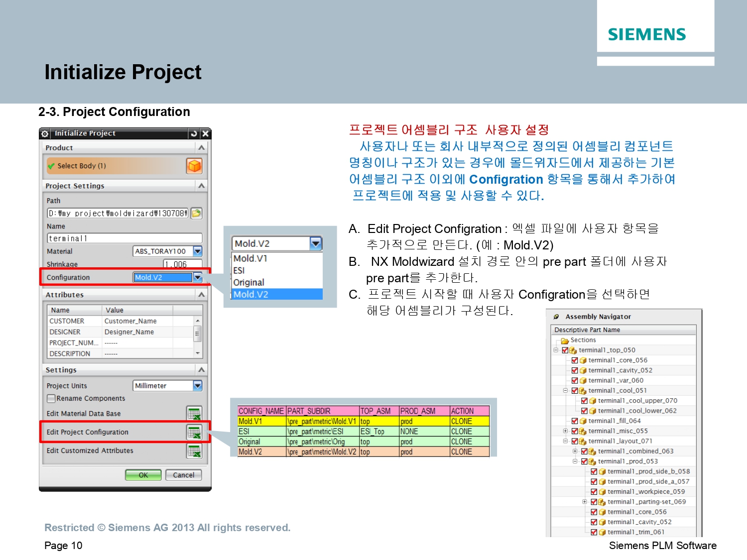The image size is (747, 560).
Task: Open the Edit Material Data Base spreadsheet icon
Action: coord(194,413)
